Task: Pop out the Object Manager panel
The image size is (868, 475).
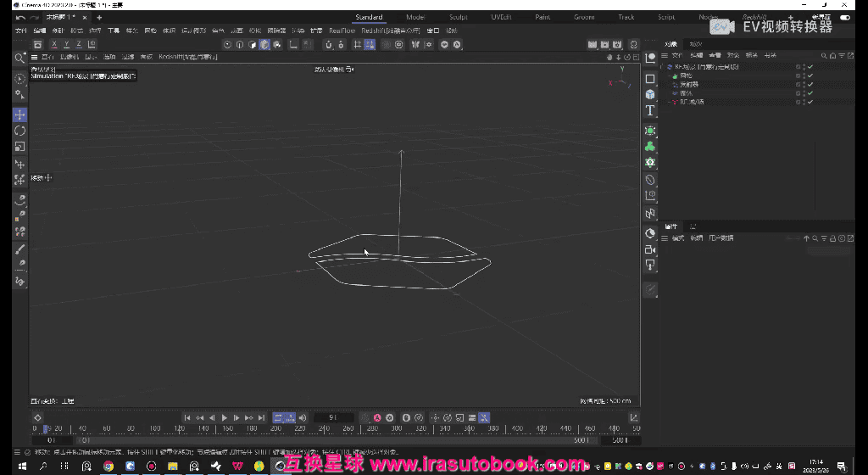Action: [x=850, y=55]
